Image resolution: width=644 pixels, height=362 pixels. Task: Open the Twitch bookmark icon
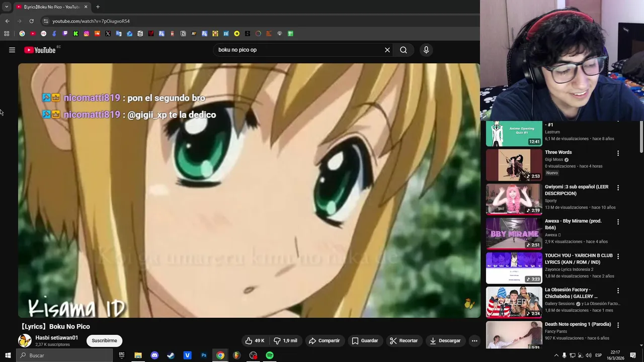pyautogui.click(x=65, y=34)
